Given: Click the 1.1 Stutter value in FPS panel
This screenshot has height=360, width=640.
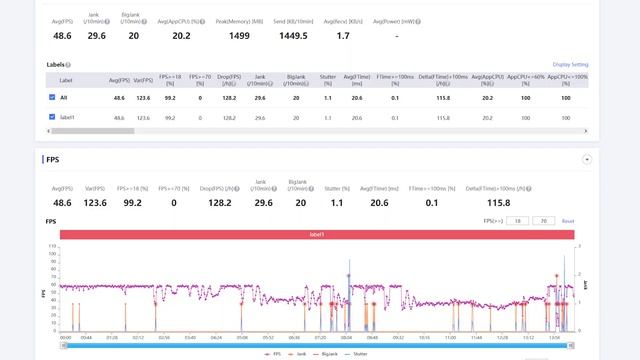Looking at the screenshot, I should tap(337, 203).
